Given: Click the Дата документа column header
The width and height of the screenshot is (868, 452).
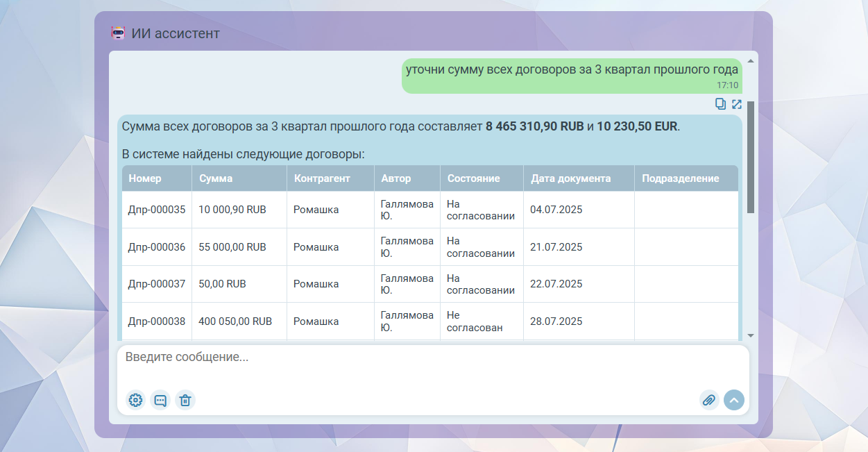Looking at the screenshot, I should pyautogui.click(x=570, y=178).
